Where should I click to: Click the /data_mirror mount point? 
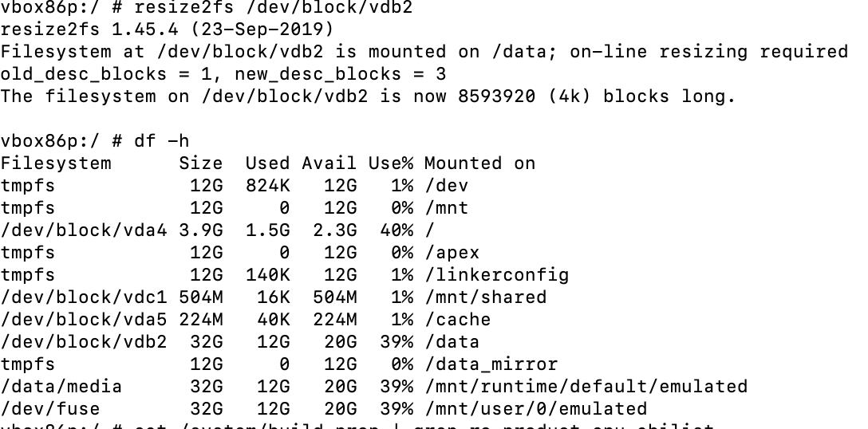click(491, 364)
